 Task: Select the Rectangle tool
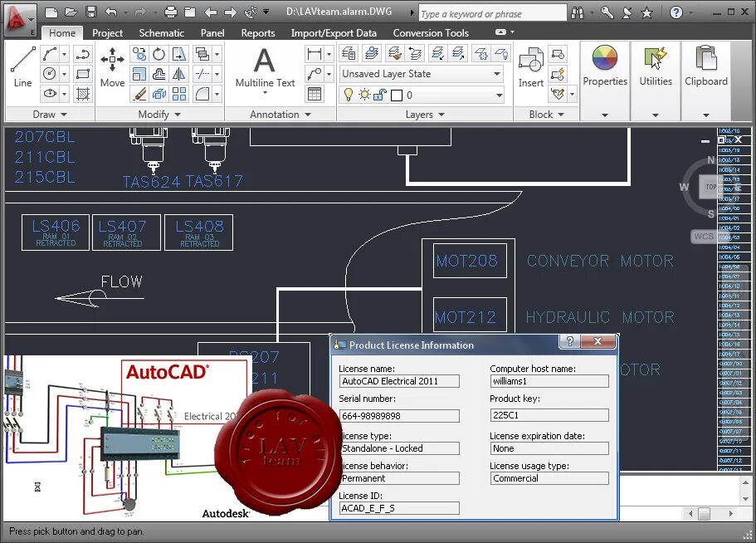(x=83, y=74)
